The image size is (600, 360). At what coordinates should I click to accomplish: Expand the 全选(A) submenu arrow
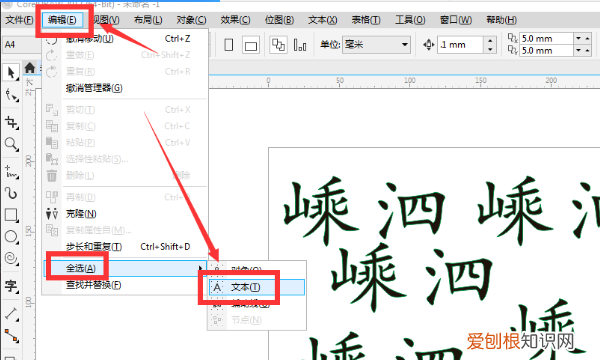point(200,268)
